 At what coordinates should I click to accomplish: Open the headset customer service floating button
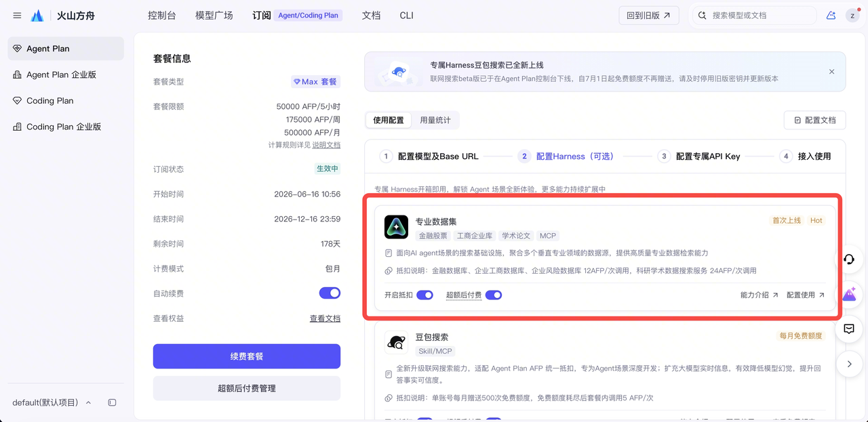point(849,259)
